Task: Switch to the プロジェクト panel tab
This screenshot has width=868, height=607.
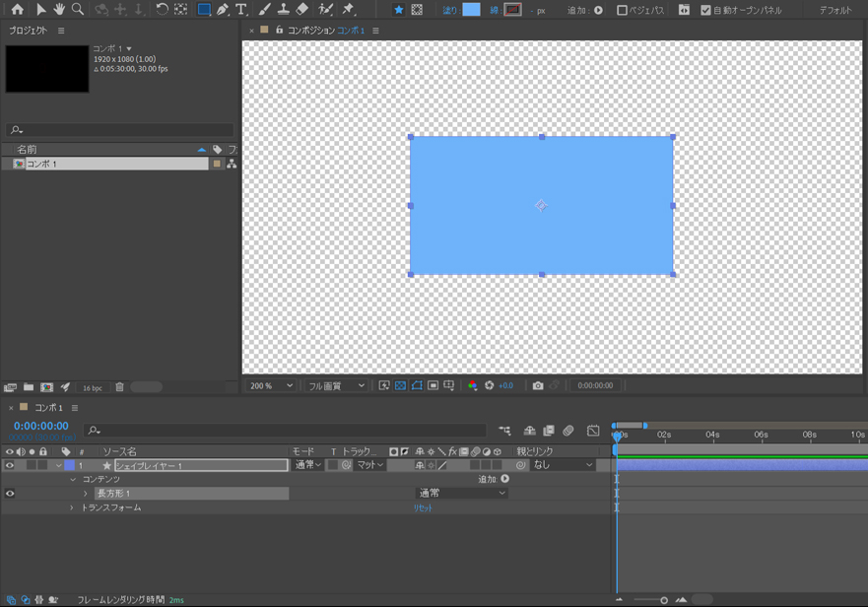Action: coord(28,31)
